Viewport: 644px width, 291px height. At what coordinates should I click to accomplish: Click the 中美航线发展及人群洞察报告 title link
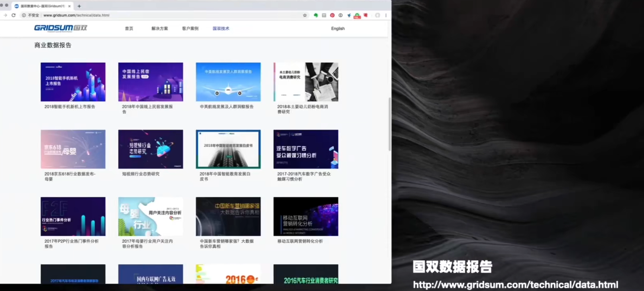coord(227,107)
